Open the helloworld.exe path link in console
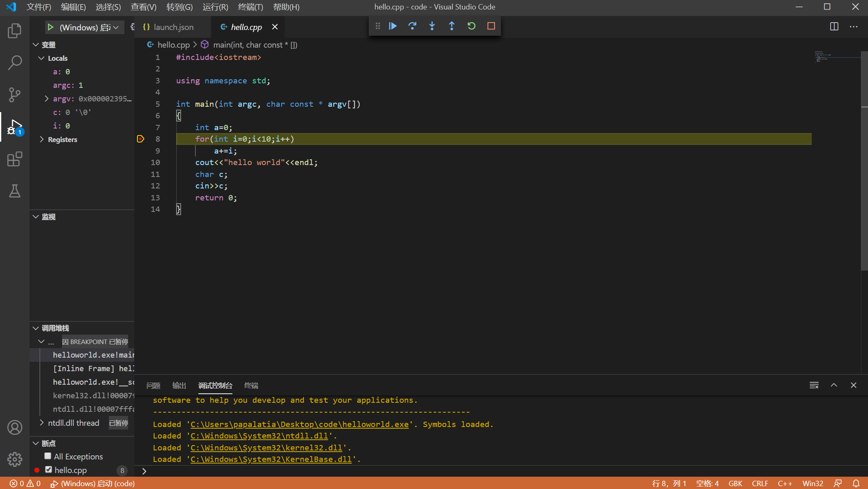The image size is (868, 489). click(x=299, y=425)
